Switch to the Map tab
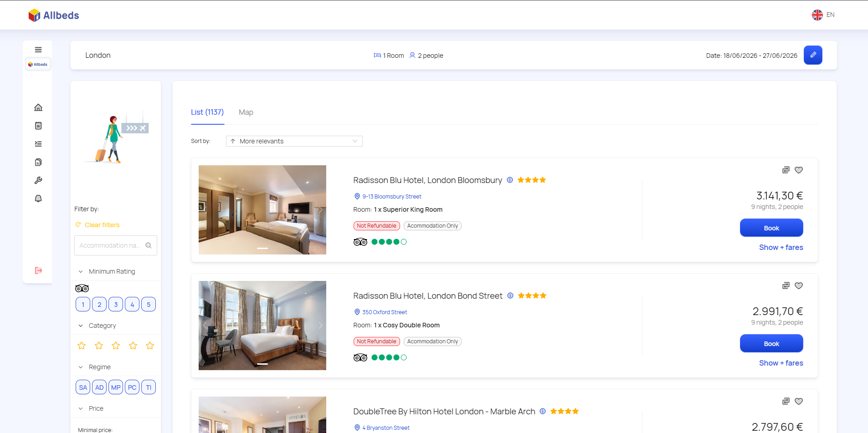868x433 pixels. point(246,112)
